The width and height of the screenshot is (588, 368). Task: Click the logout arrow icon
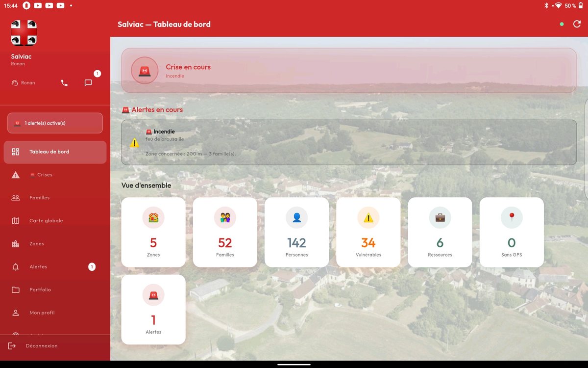tap(12, 346)
